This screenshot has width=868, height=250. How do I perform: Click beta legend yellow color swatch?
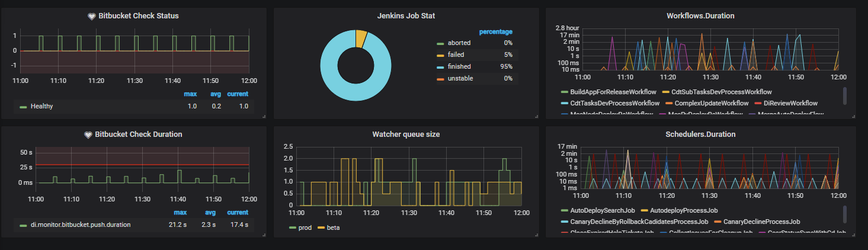point(322,228)
